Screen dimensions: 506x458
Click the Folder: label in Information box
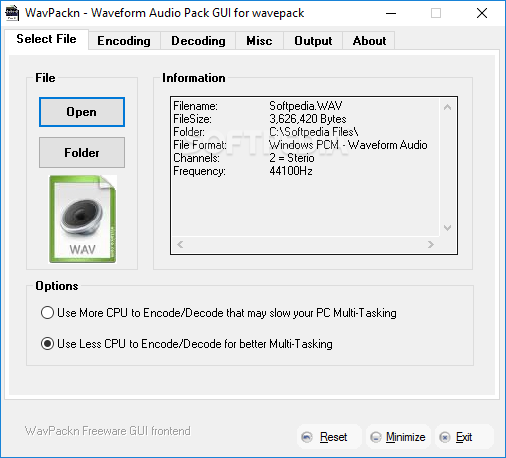coord(189,132)
